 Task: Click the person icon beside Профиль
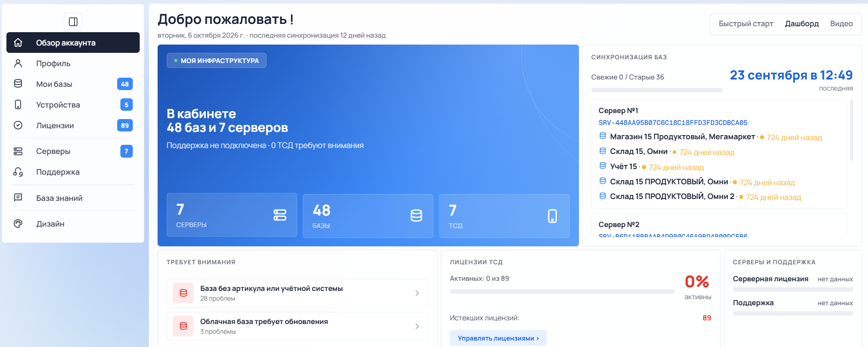pyautogui.click(x=18, y=63)
